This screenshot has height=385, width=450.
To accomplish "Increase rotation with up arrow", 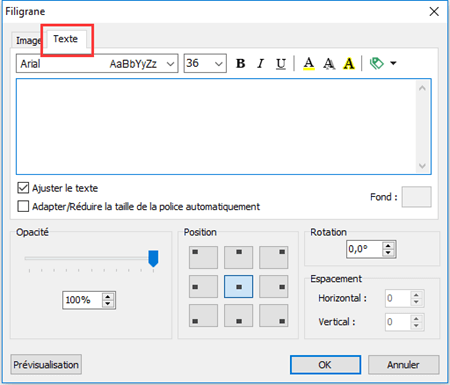I will tap(388, 246).
